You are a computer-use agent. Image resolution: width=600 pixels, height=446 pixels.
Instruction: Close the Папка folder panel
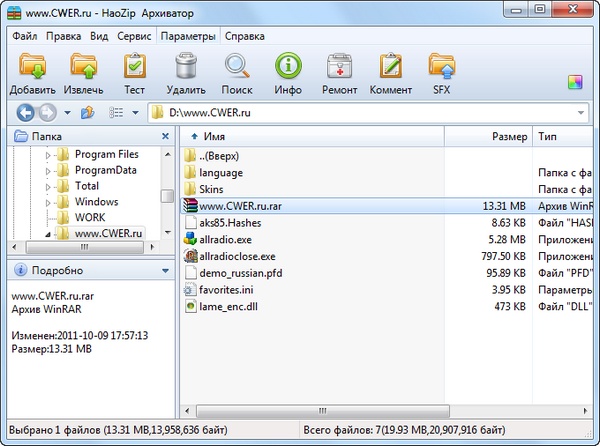tap(165, 135)
